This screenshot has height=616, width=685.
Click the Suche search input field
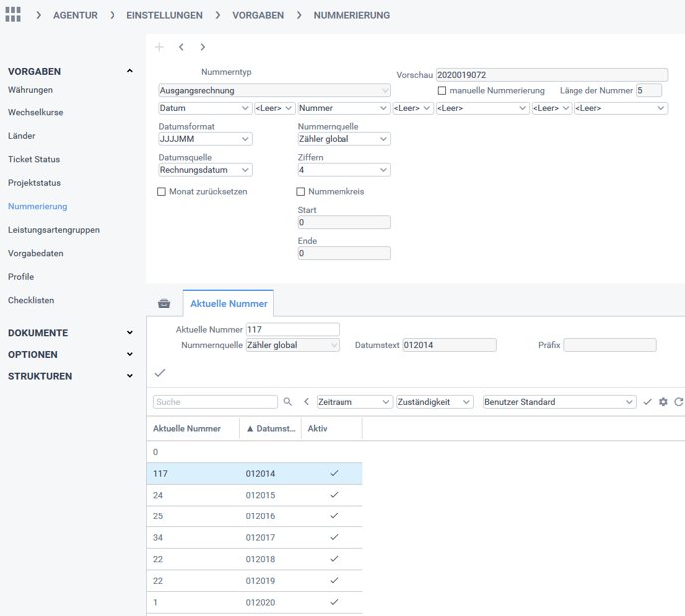[215, 402]
